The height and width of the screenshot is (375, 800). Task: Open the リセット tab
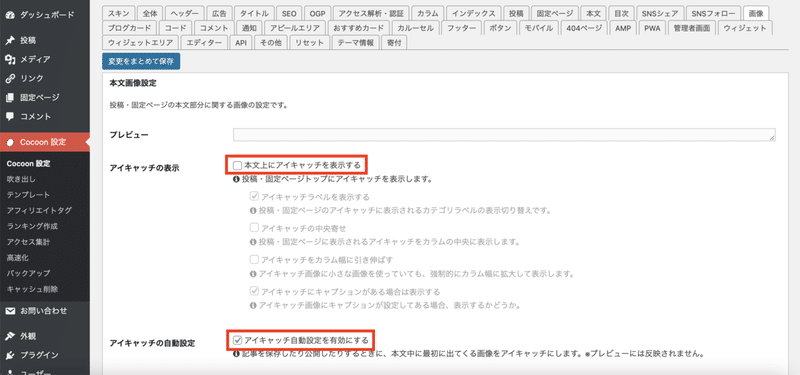pos(309,43)
